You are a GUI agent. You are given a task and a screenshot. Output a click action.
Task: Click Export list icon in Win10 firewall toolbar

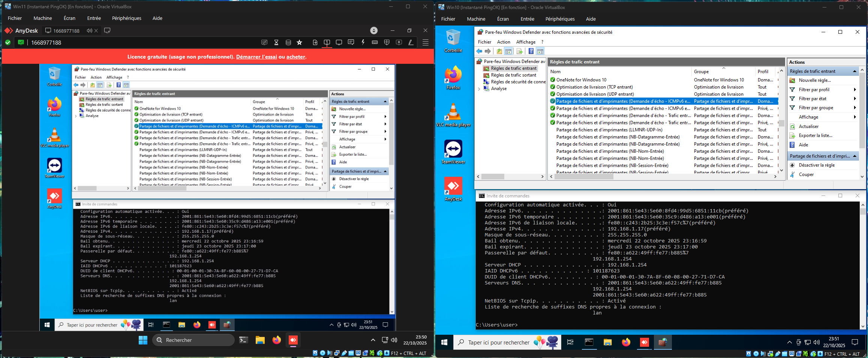(519, 51)
